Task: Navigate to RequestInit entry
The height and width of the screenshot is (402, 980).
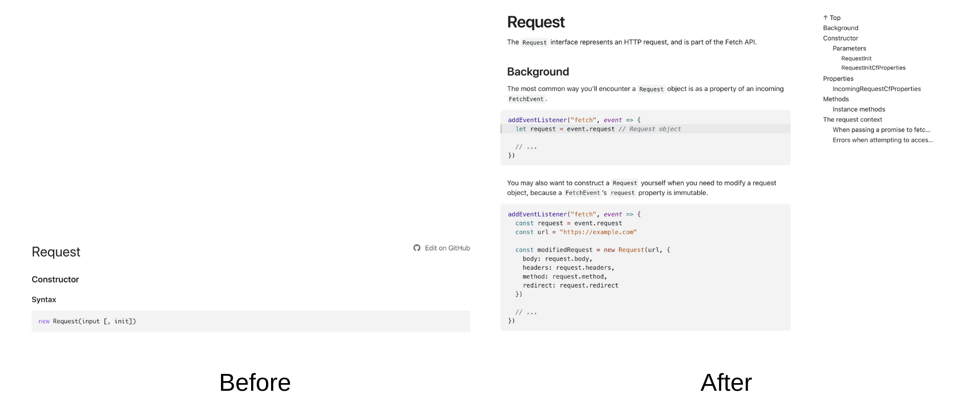Action: click(x=856, y=59)
